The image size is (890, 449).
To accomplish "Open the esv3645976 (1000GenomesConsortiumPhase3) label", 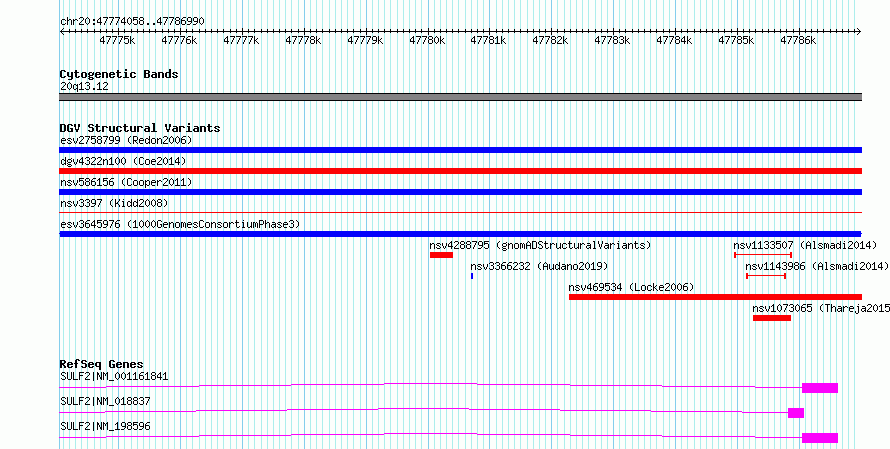I will pos(180,224).
